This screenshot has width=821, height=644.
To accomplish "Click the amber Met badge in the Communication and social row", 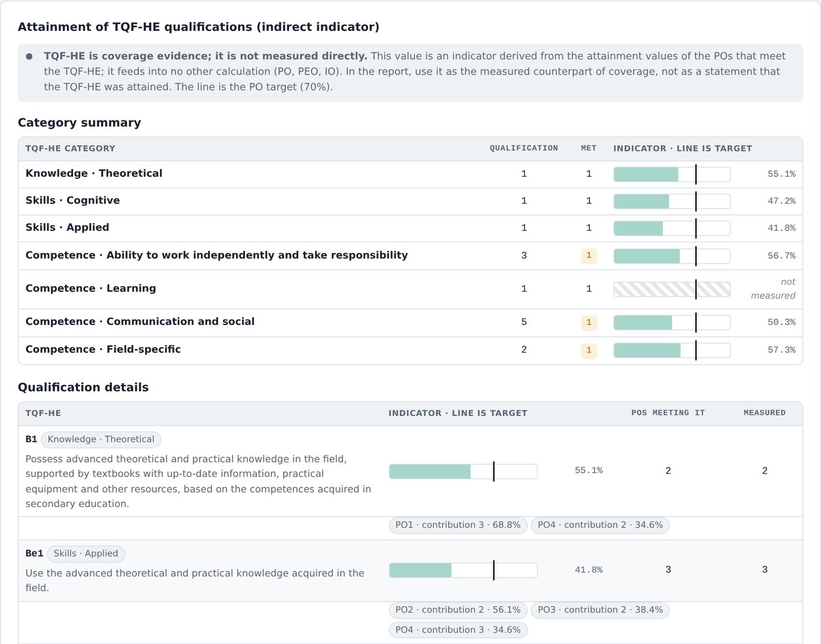I will [588, 322].
